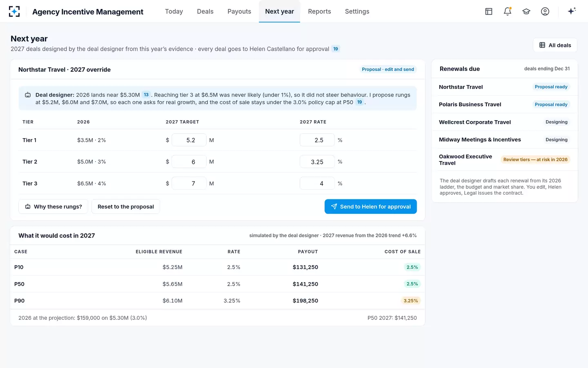This screenshot has width=588, height=368.
Task: Open the Polaris Business Travel renewal
Action: point(504,104)
